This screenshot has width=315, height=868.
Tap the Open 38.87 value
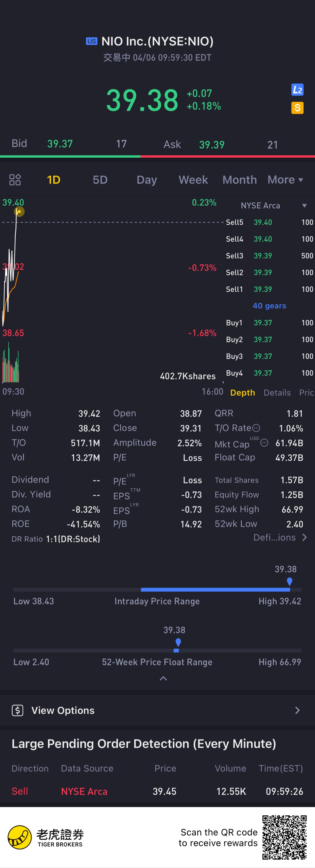(191, 414)
